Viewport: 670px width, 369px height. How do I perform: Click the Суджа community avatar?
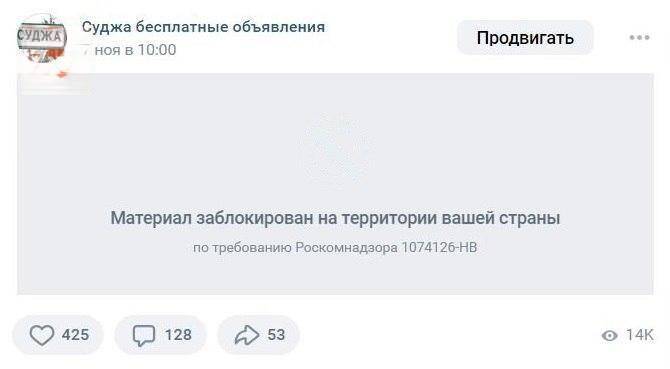click(41, 38)
